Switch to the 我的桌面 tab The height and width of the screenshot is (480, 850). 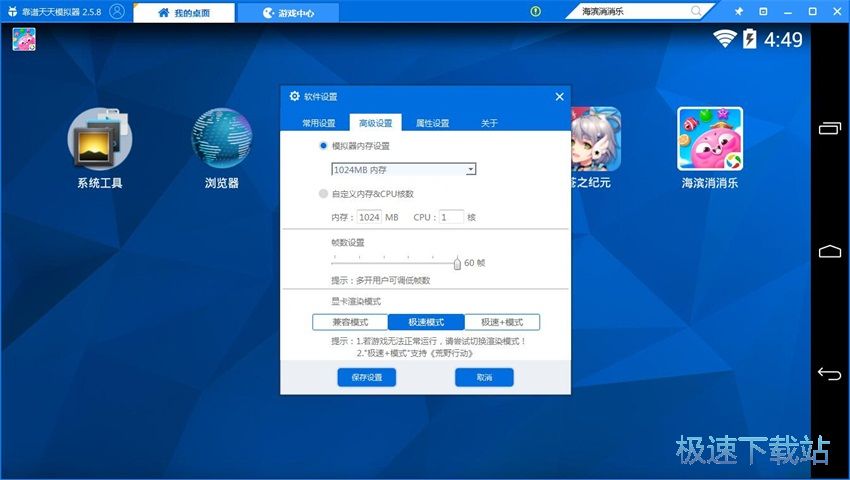pos(184,12)
